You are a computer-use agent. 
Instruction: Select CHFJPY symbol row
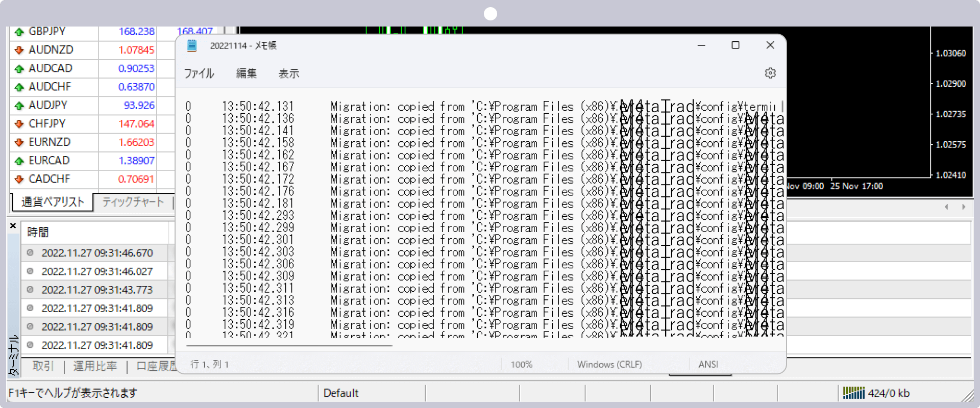pos(92,124)
